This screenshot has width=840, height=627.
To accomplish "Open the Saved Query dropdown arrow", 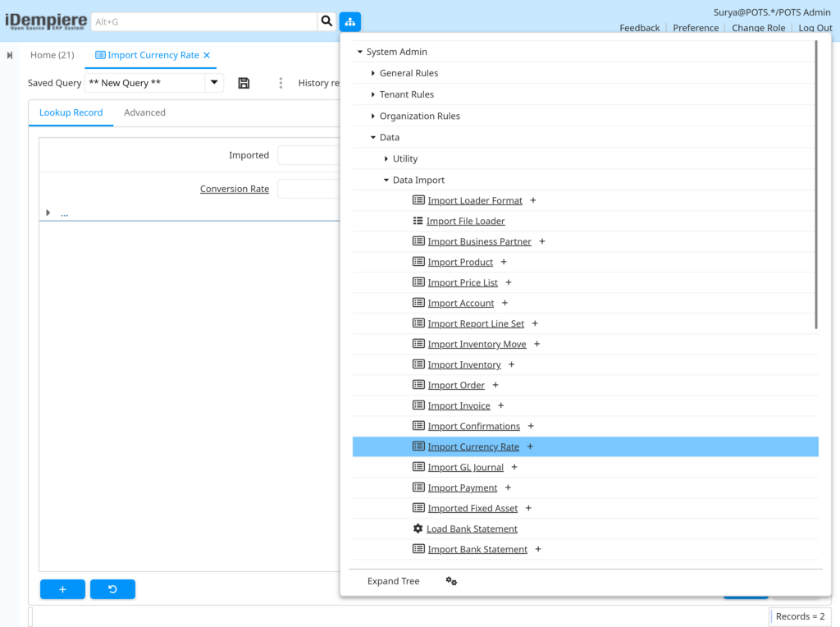I will (x=214, y=83).
